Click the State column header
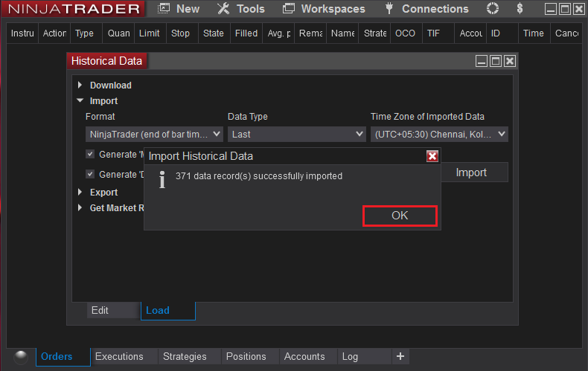 214,33
